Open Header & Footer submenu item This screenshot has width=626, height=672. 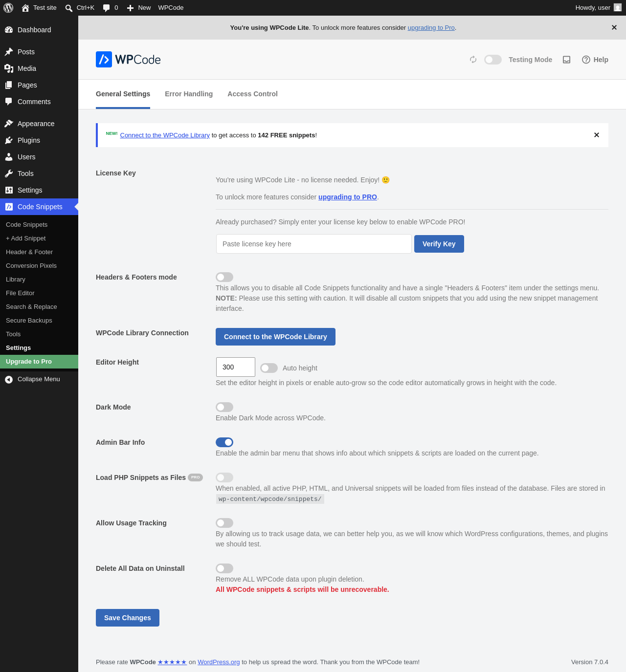[39, 252]
